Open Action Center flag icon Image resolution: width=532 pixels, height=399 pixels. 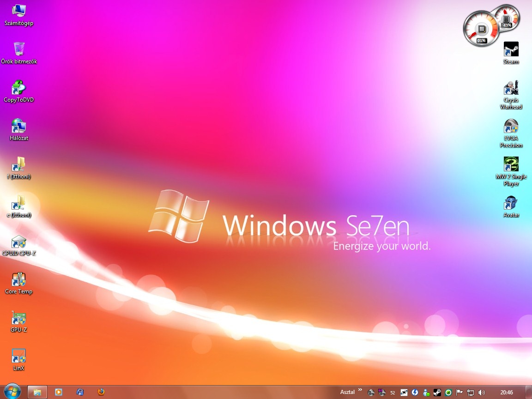point(459,393)
